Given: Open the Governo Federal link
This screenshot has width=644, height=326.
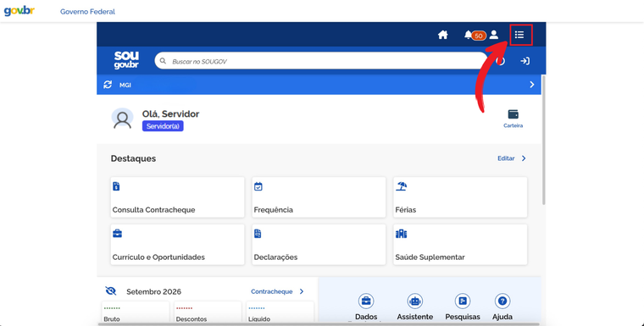Looking at the screenshot, I should click(x=87, y=12).
